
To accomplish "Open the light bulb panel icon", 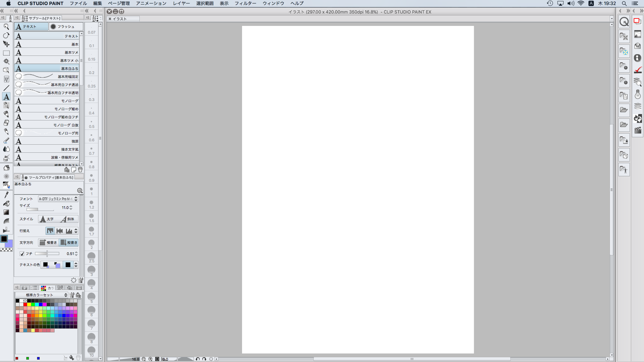I will pyautogui.click(x=638, y=94).
